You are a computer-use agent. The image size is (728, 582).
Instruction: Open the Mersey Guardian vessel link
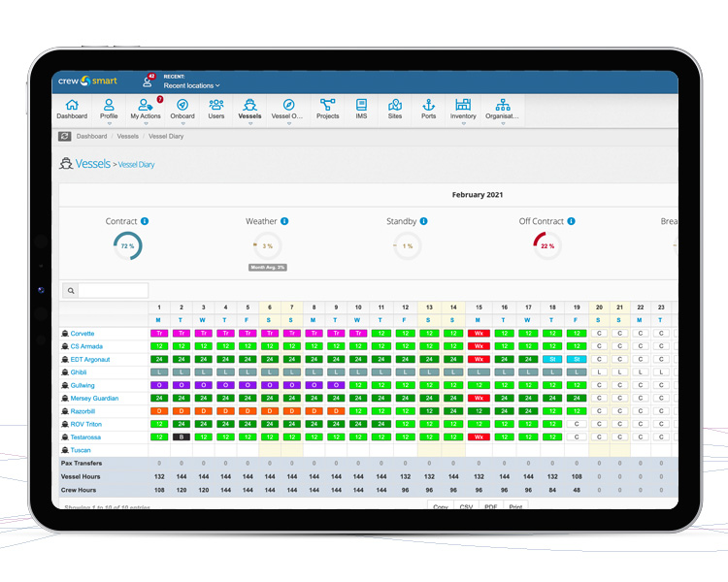pos(95,398)
